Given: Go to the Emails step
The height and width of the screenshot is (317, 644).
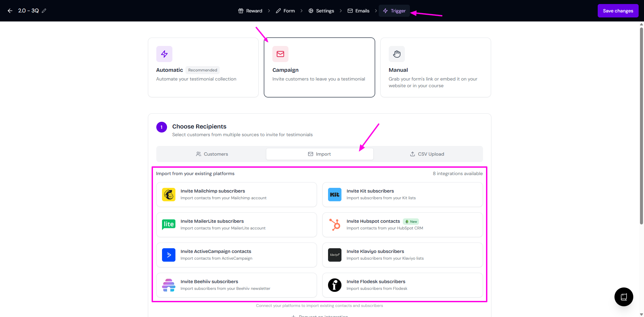Looking at the screenshot, I should coord(358,11).
